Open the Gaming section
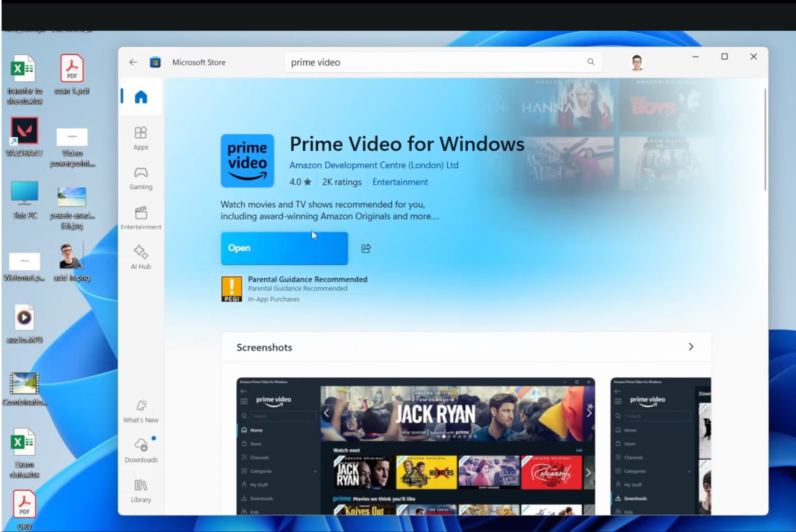 [141, 178]
